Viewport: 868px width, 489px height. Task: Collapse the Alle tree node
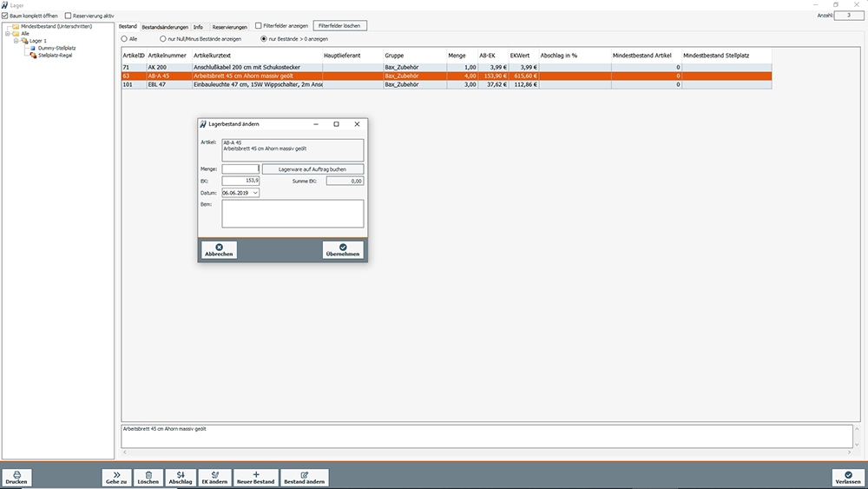7,34
